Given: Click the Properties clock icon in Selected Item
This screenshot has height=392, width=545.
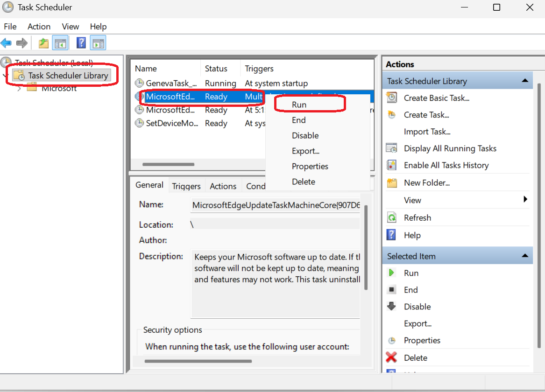Looking at the screenshot, I should point(392,341).
